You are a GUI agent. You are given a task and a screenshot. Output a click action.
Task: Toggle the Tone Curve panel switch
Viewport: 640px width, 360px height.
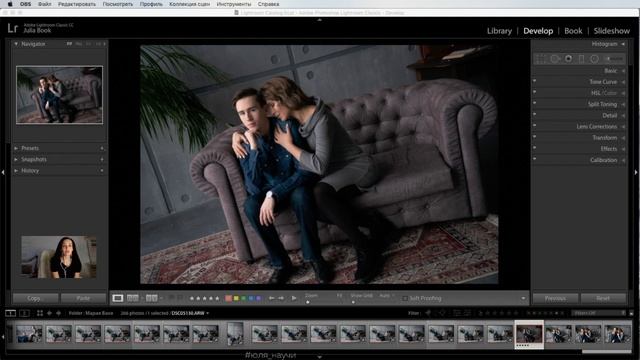[535, 81]
